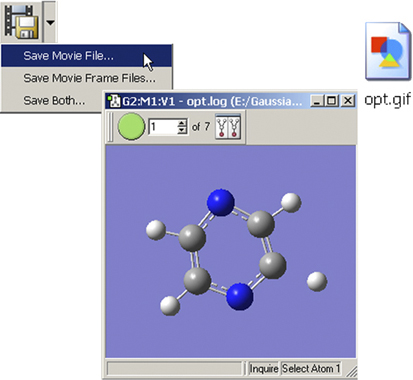
Task: Click the molecule-pair view toolbar icon
Action: coord(228,127)
